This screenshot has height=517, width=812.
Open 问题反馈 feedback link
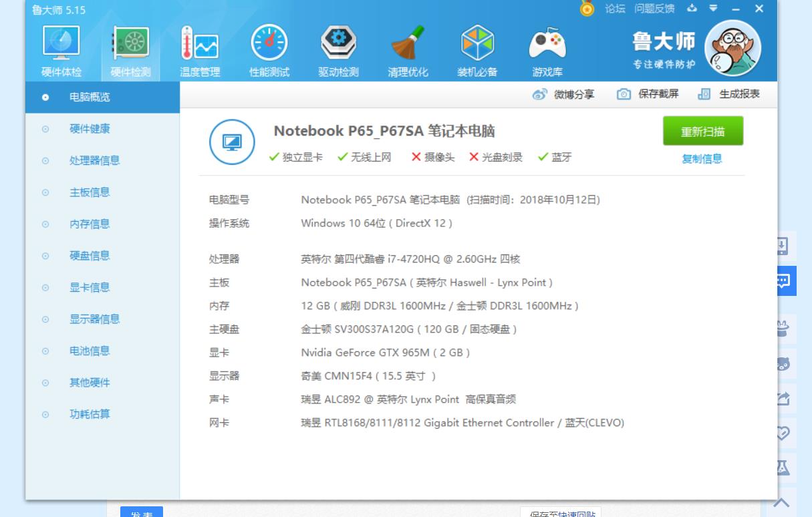pos(654,9)
